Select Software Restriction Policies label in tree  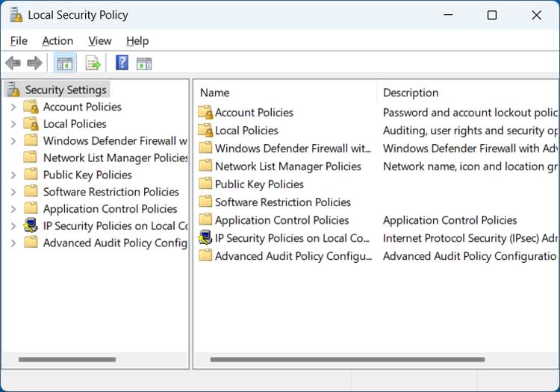click(x=111, y=192)
